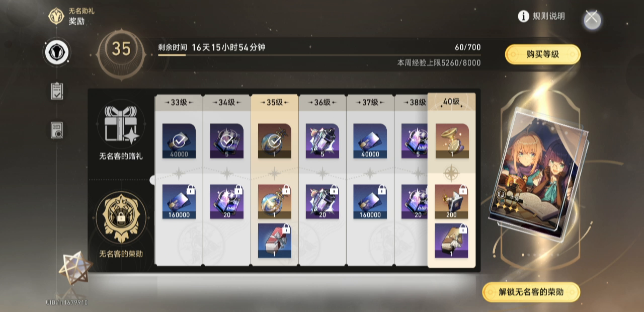Click the 解锁无名客的荣勋 button
This screenshot has width=644, height=312.
point(531,292)
